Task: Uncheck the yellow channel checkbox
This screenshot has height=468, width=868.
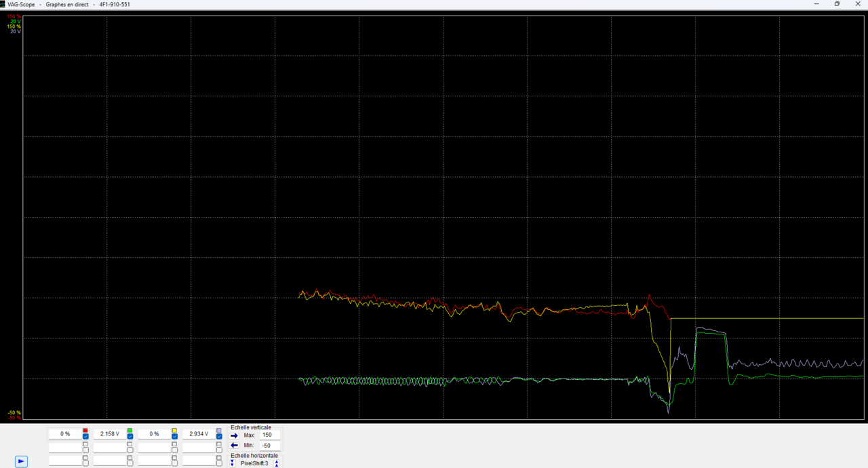Action: click(x=174, y=437)
